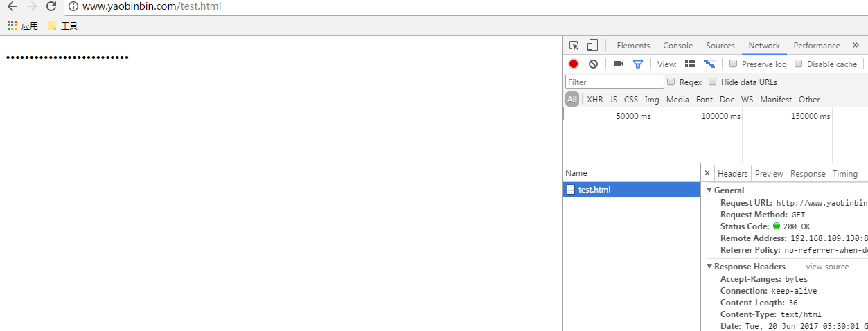Click the Content-Type text/html value
The image size is (868, 331).
tap(801, 314)
